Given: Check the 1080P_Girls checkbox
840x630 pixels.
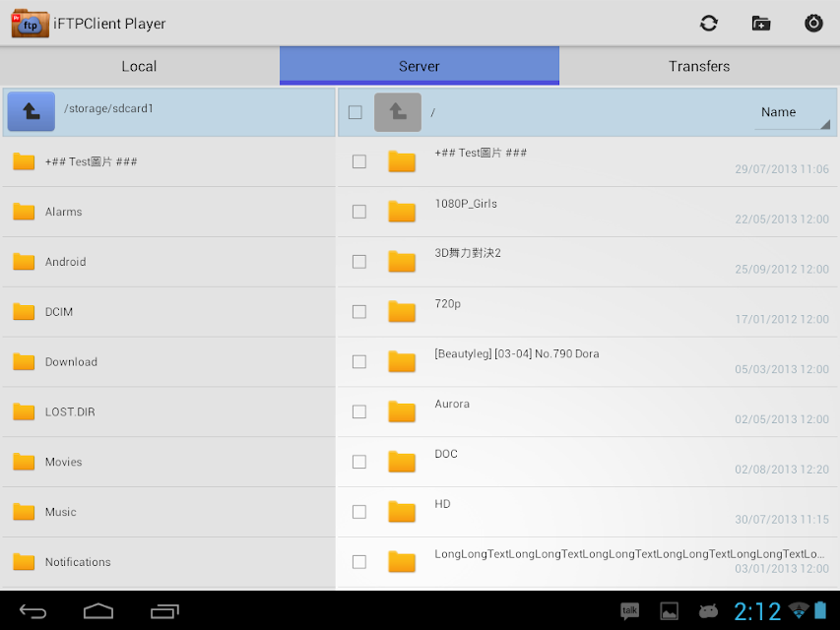Looking at the screenshot, I should tap(359, 212).
